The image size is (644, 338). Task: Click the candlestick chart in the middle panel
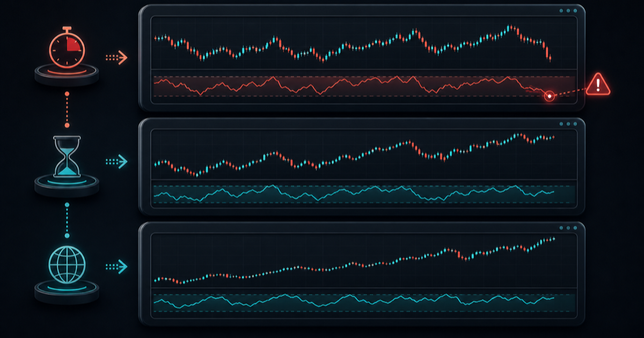click(354, 155)
